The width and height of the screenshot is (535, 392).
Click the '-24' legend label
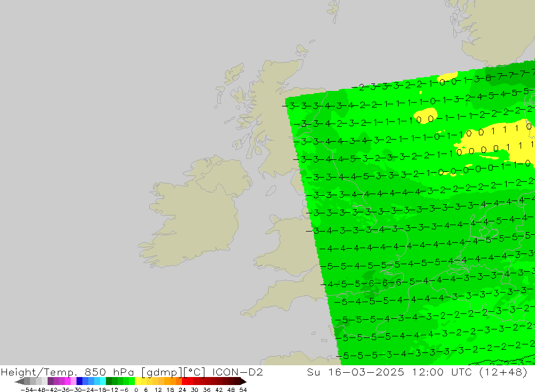[89, 390]
